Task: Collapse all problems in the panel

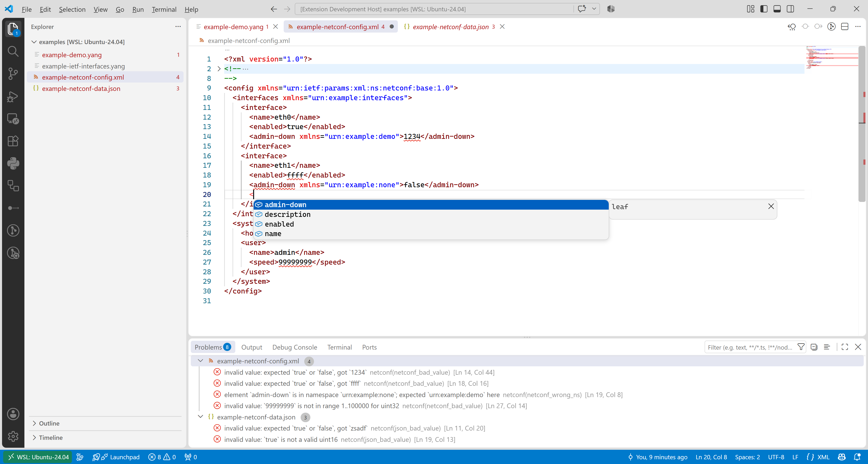Action: coord(814,347)
